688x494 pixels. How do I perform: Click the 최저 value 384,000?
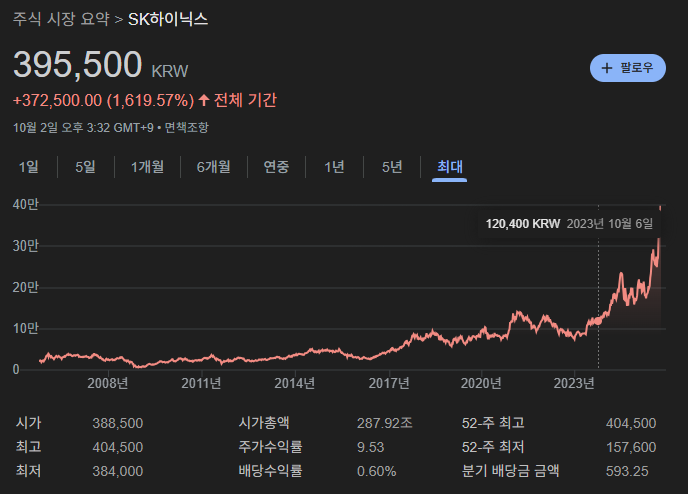point(118,471)
